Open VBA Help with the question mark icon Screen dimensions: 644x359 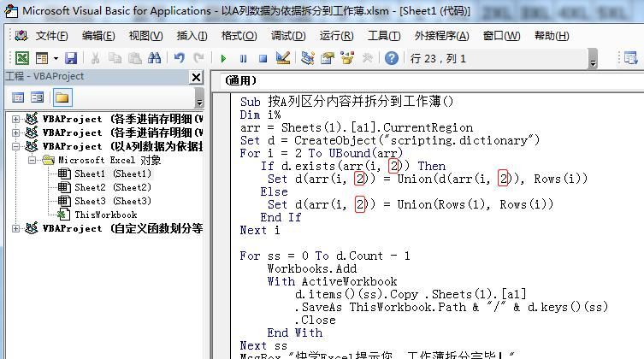392,58
